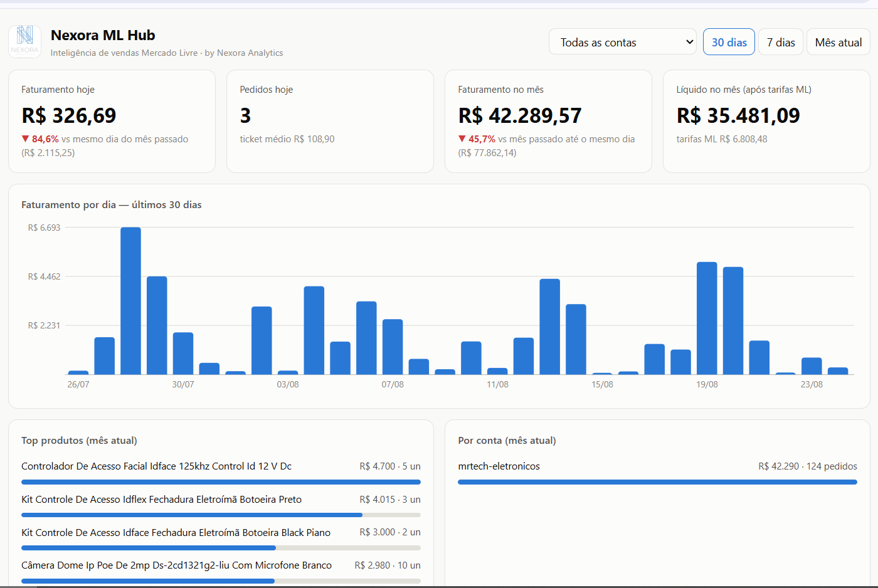The width and height of the screenshot is (878, 588).
Task: Click Top produtos (mês atual) heading
Action: (79, 441)
